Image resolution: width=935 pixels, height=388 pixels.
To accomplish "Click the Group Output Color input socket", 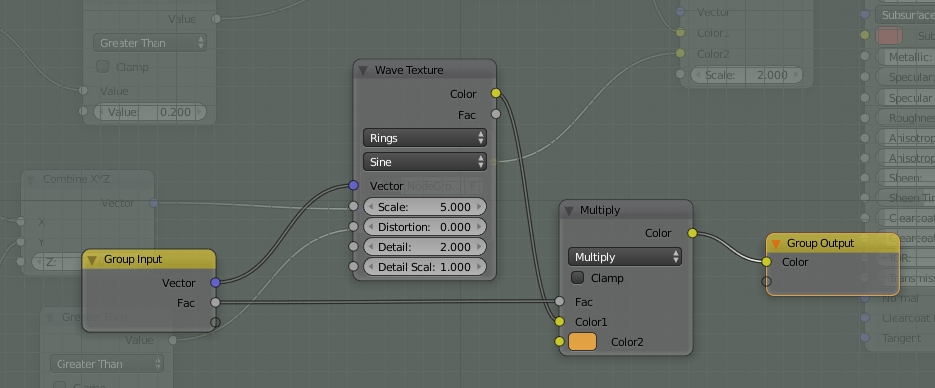I will pos(767,262).
